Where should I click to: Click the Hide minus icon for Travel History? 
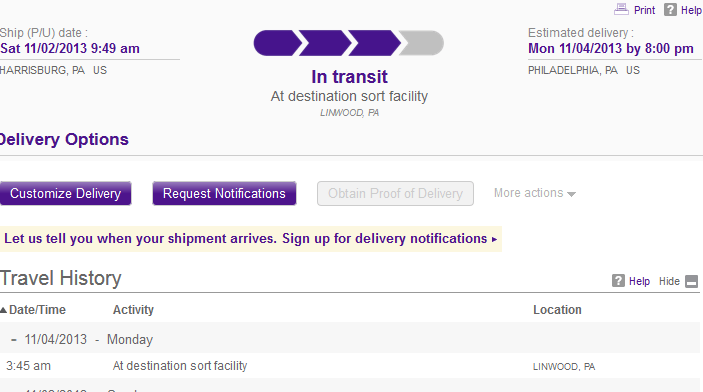click(x=692, y=281)
